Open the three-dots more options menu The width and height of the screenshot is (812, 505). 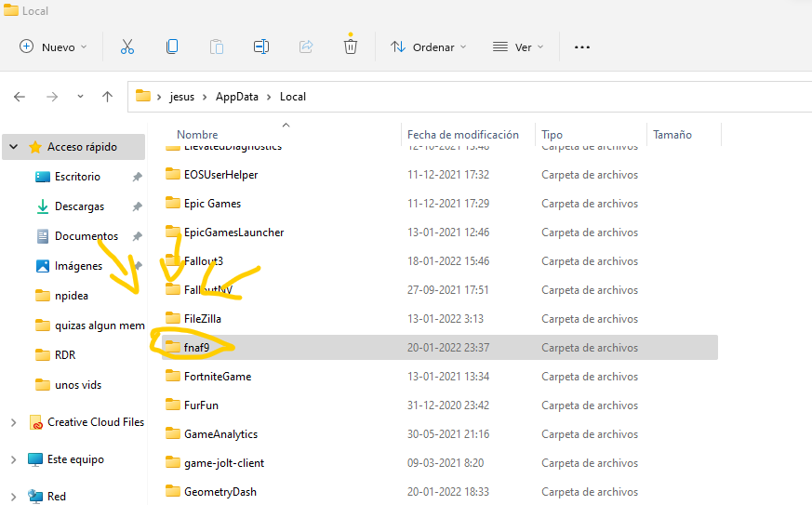click(x=582, y=47)
